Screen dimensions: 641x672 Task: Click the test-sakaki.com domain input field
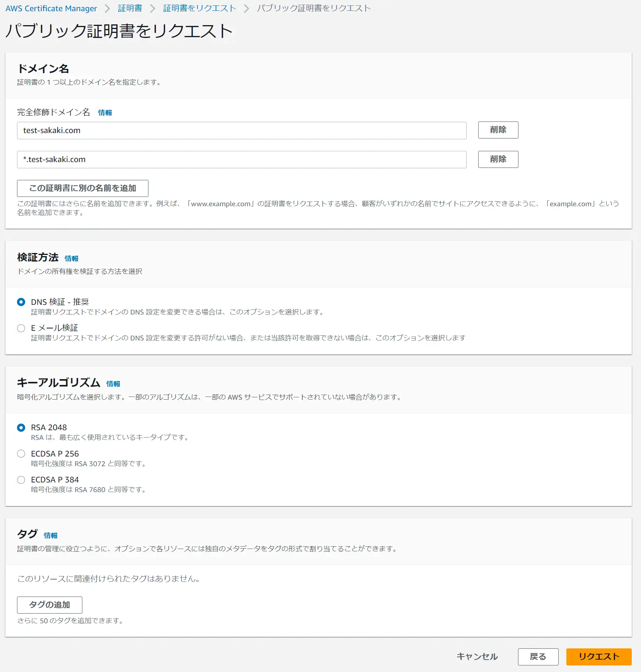[x=242, y=130]
